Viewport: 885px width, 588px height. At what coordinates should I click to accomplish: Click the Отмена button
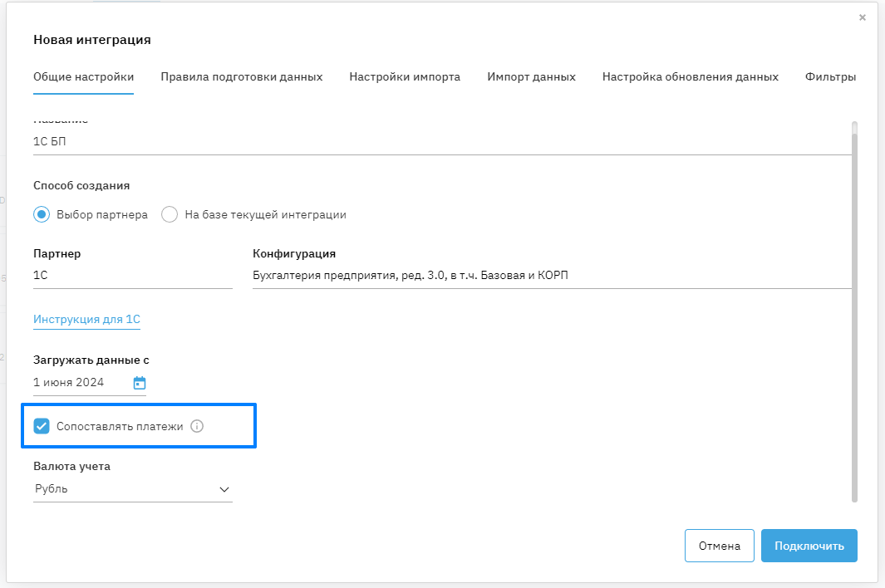tap(719, 546)
